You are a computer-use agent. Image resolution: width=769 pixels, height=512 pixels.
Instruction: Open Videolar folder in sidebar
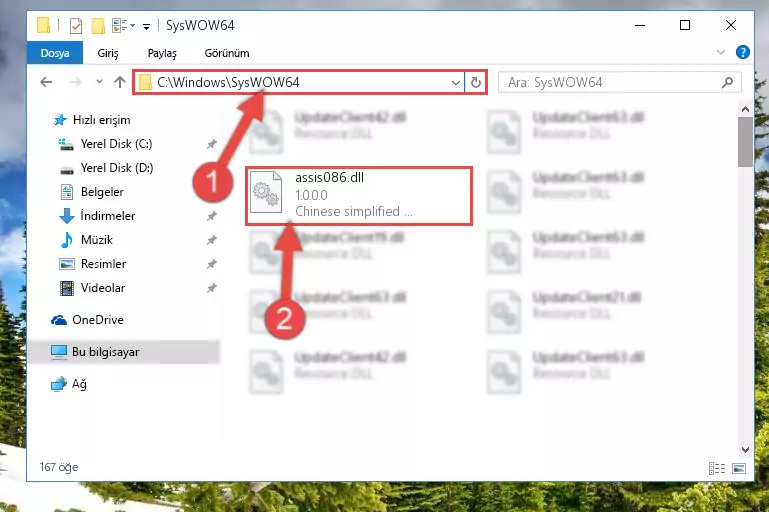(x=103, y=288)
